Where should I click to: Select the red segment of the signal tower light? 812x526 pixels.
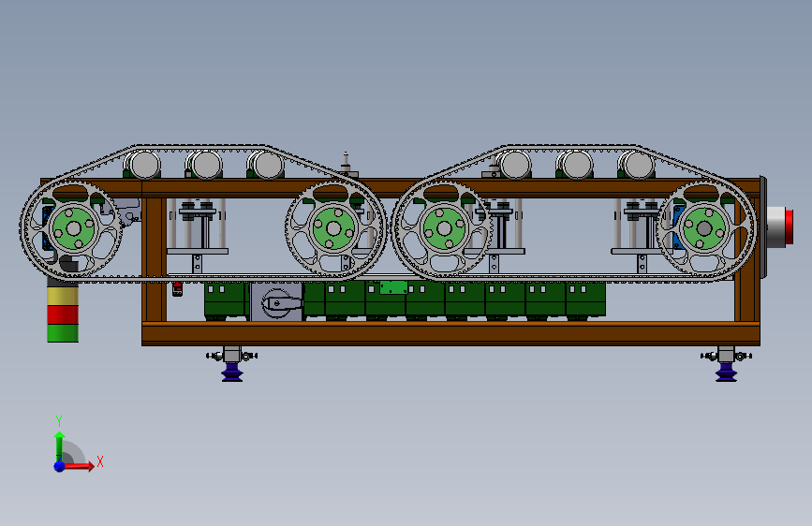point(63,314)
